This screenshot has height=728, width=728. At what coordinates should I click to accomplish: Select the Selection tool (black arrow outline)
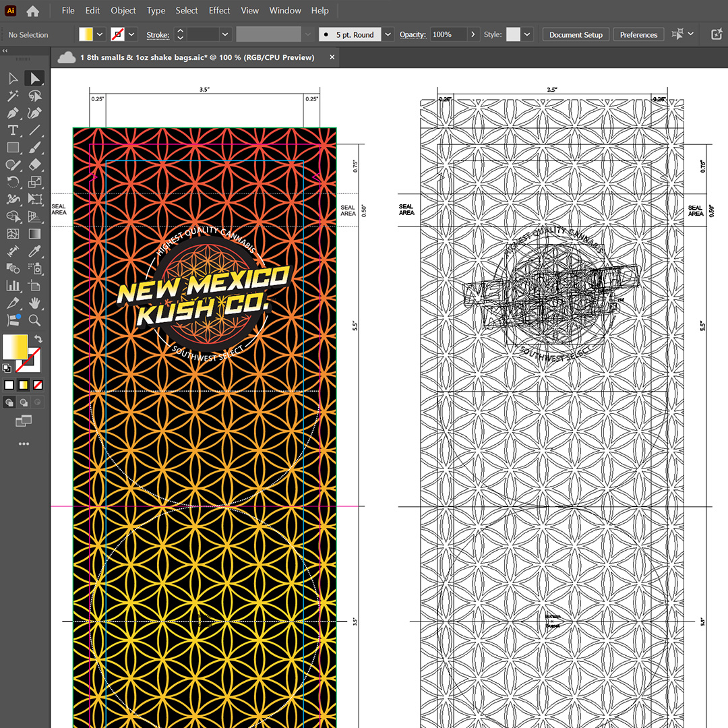coord(13,78)
